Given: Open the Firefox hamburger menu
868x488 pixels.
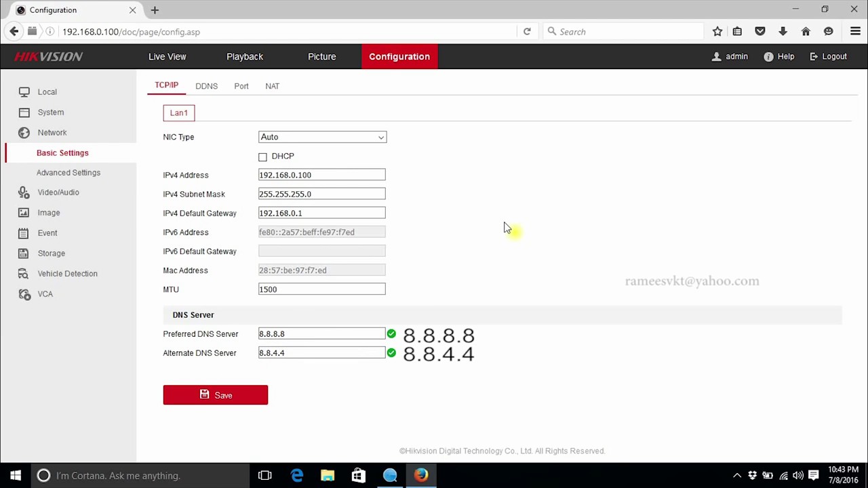Looking at the screenshot, I should [x=855, y=32].
